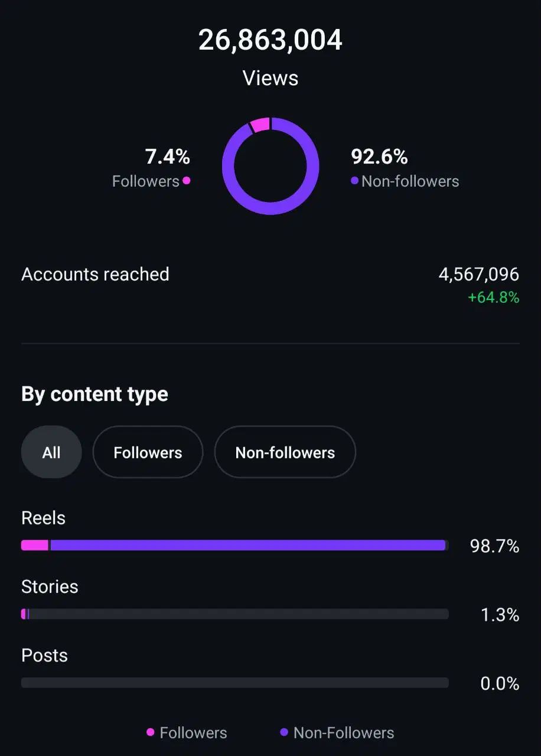Click the 98.7% Reels percentage
The width and height of the screenshot is (541, 756).
(x=494, y=546)
